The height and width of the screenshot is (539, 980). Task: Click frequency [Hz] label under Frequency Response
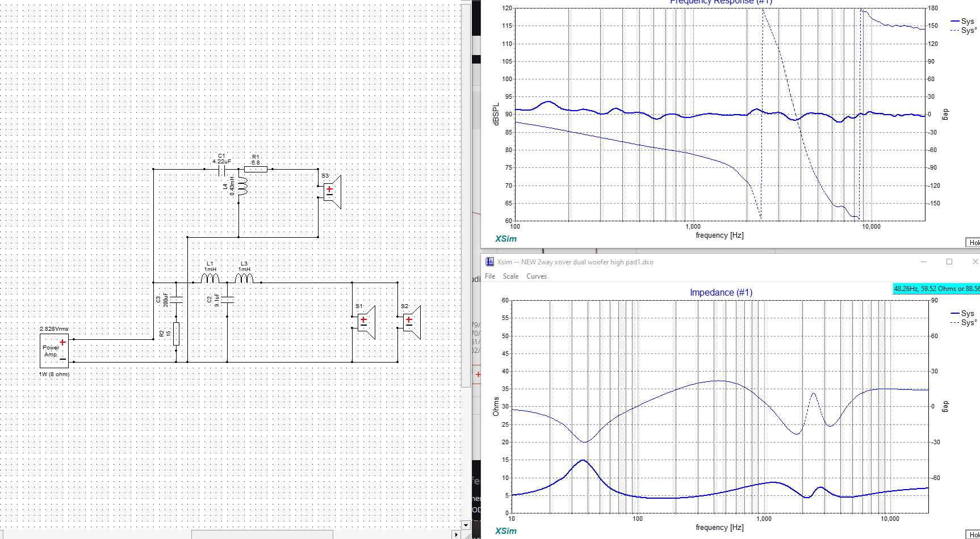coord(719,235)
